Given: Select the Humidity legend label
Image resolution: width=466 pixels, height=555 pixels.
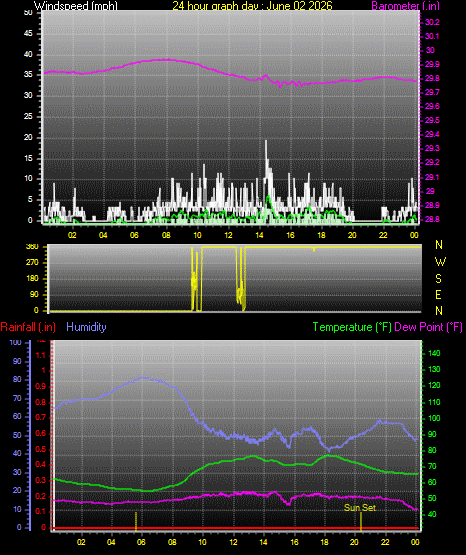Looking at the screenshot, I should tap(86, 327).
